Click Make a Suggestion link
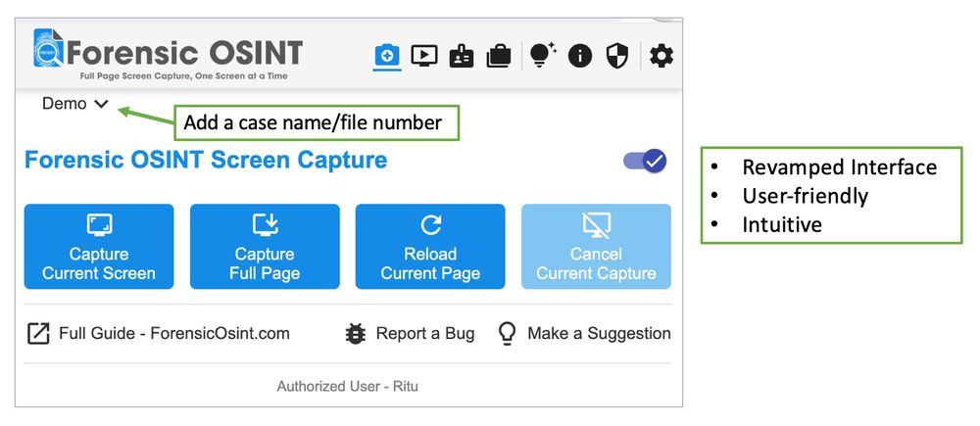The height and width of the screenshot is (426, 980). 584,334
